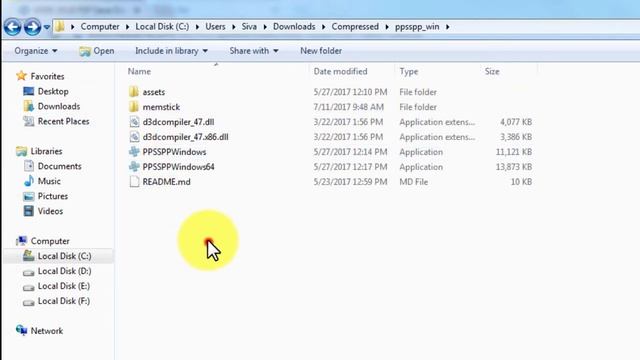Click the Music note icon
The height and width of the screenshot is (360, 640).
tap(29, 181)
